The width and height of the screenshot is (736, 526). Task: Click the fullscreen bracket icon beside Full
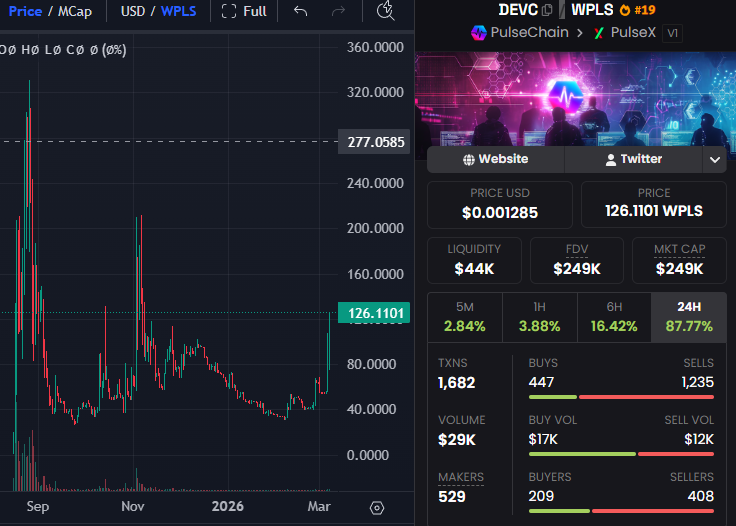click(229, 11)
